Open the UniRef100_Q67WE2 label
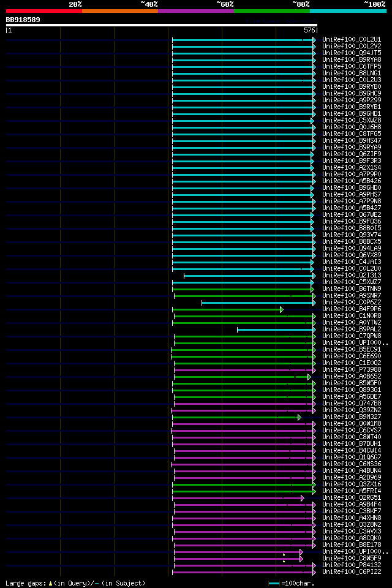The image size is (392, 588). click(x=352, y=215)
